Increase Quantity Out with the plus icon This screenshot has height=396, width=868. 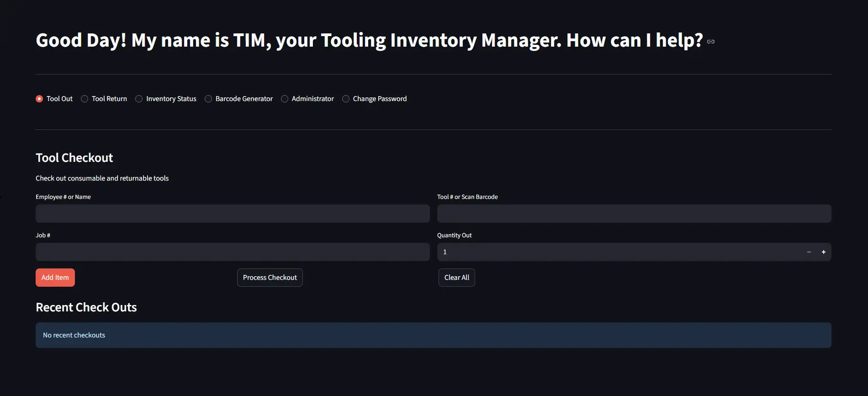(823, 252)
